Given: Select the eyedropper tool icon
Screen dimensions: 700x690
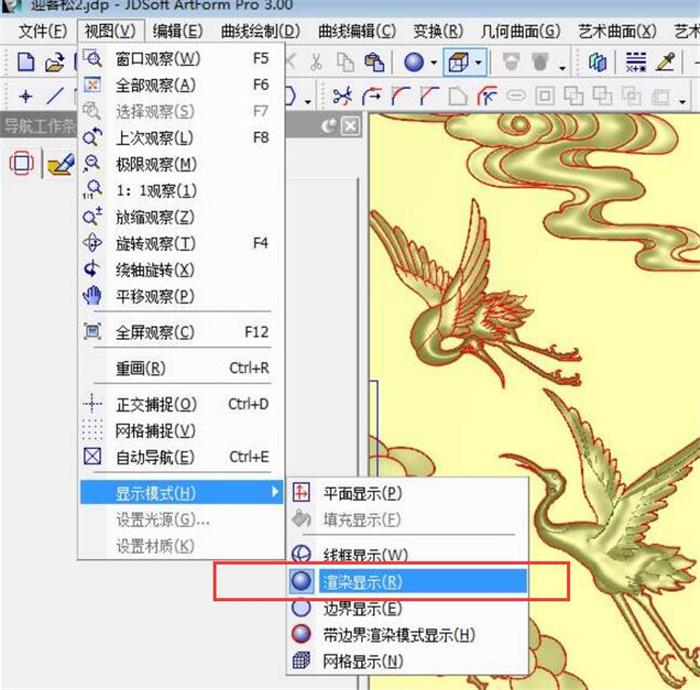Looking at the screenshot, I should [665, 62].
